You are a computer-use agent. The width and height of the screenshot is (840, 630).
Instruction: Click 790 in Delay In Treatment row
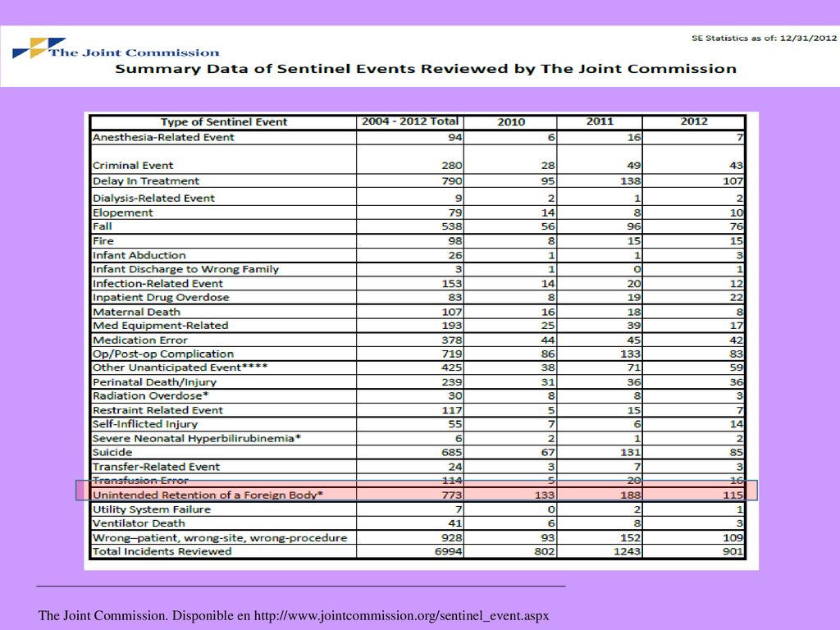(452, 180)
